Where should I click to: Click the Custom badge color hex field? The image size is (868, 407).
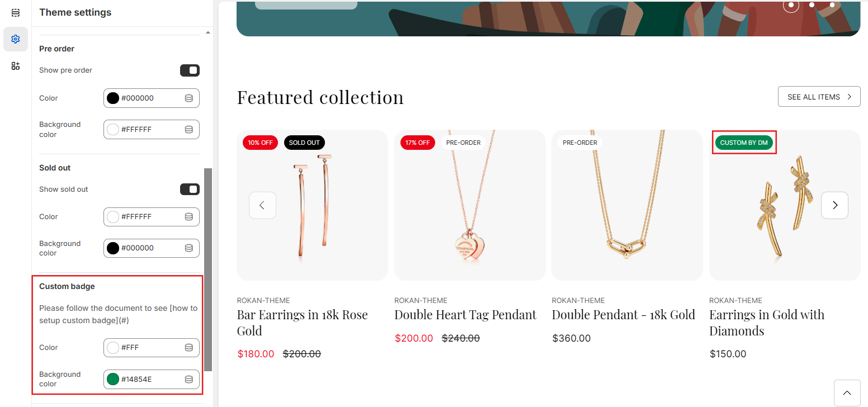[x=150, y=348]
